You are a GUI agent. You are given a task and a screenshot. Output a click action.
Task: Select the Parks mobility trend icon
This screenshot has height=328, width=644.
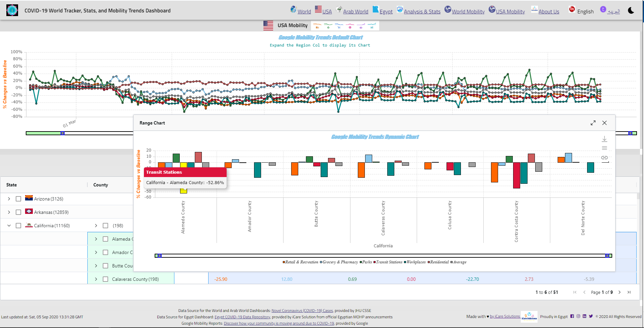328,27
